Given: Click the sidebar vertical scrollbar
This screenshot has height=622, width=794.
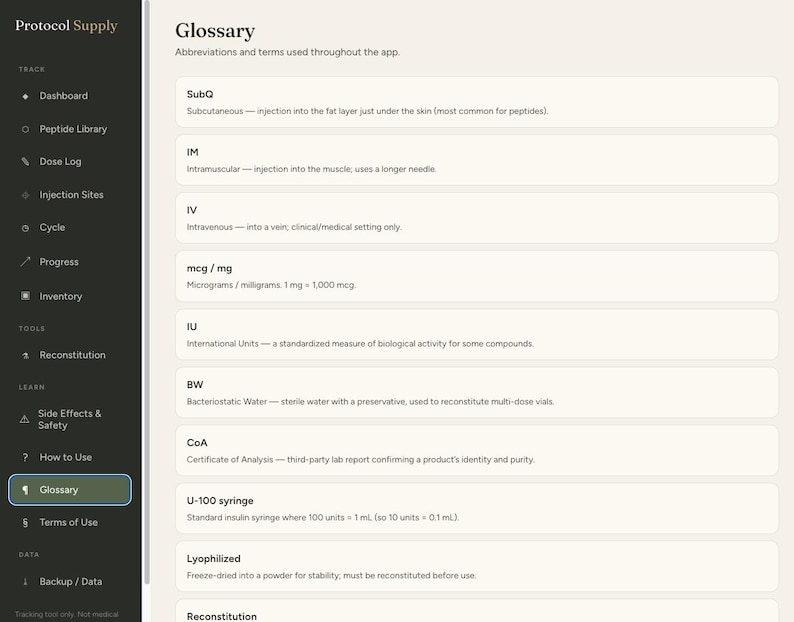Looking at the screenshot, I should (147, 292).
